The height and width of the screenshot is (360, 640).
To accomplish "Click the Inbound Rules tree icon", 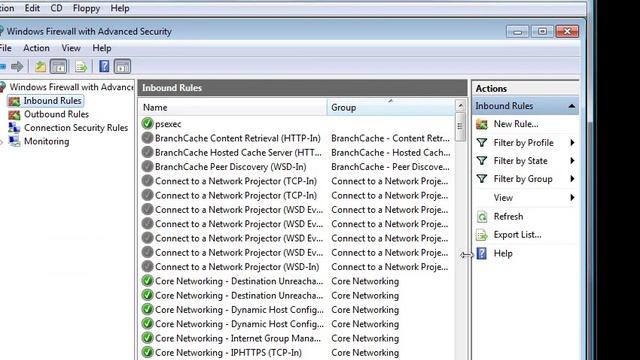I will 14,101.
